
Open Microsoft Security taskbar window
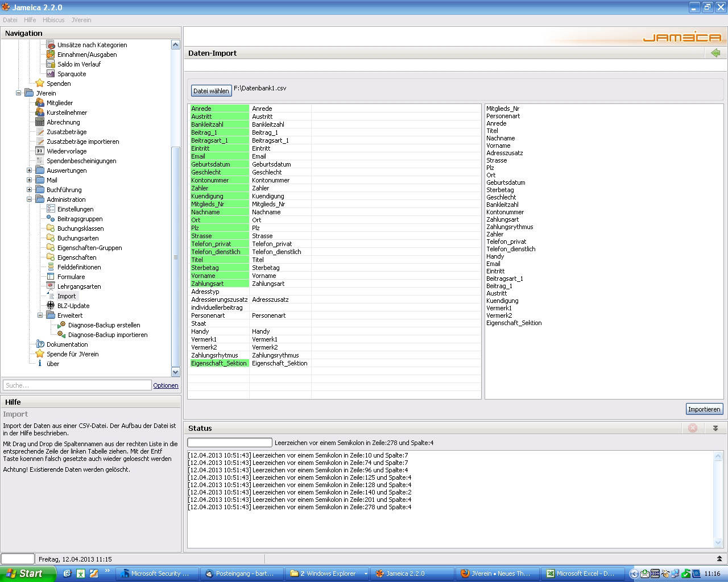[x=158, y=573]
